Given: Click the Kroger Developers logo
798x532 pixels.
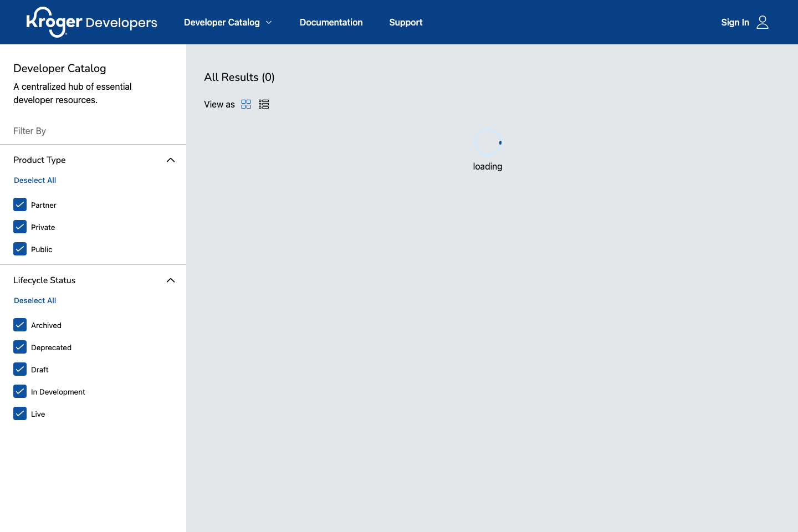Looking at the screenshot, I should pos(91,22).
